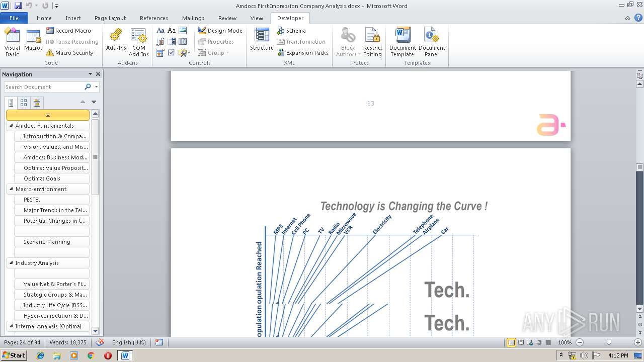Jump to PESTEL heading

point(52,200)
